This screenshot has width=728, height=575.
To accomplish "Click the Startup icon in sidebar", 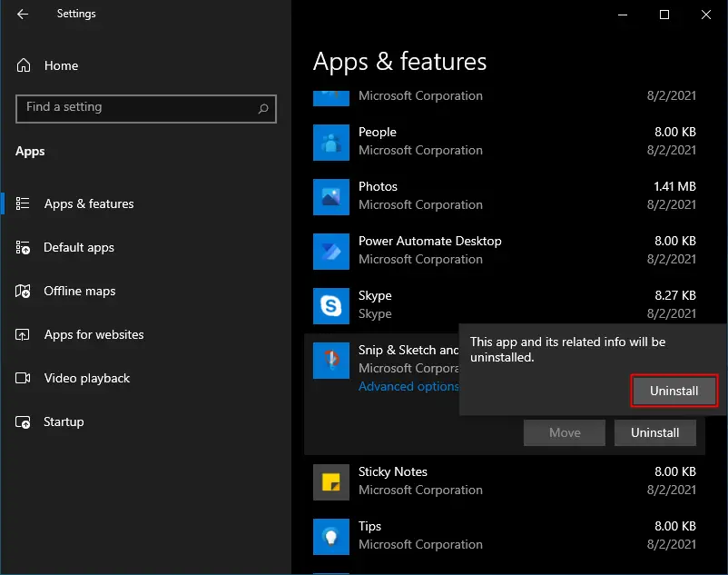I will (23, 421).
